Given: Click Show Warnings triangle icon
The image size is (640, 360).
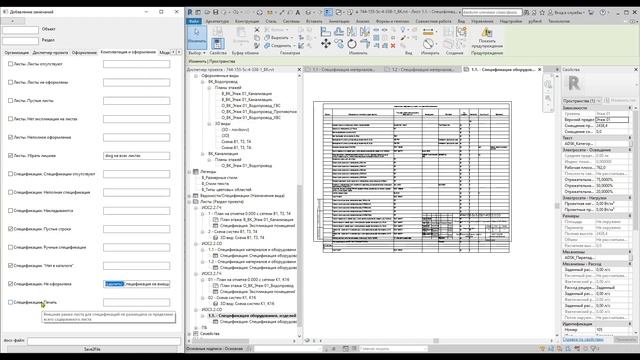Looking at the screenshot, I should click(487, 32).
